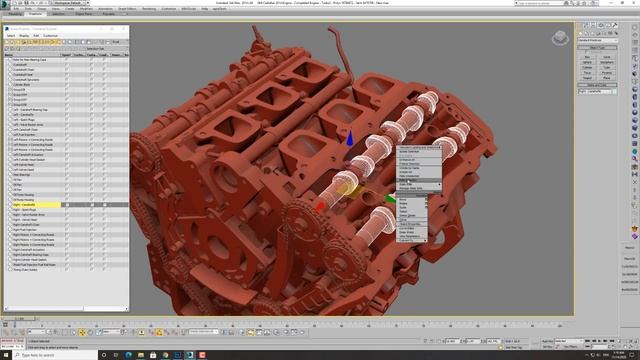Choose Hide Selection in quad menu

tap(419, 180)
